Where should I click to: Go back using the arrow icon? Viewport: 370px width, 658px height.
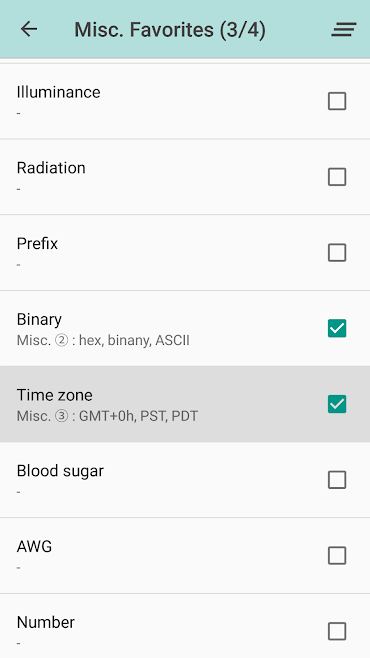pyautogui.click(x=29, y=29)
